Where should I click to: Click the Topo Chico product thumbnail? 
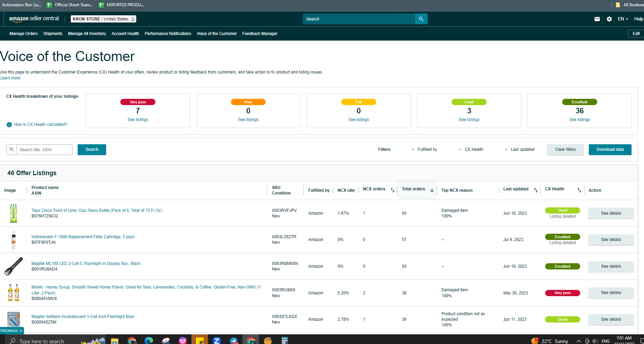pos(14,213)
